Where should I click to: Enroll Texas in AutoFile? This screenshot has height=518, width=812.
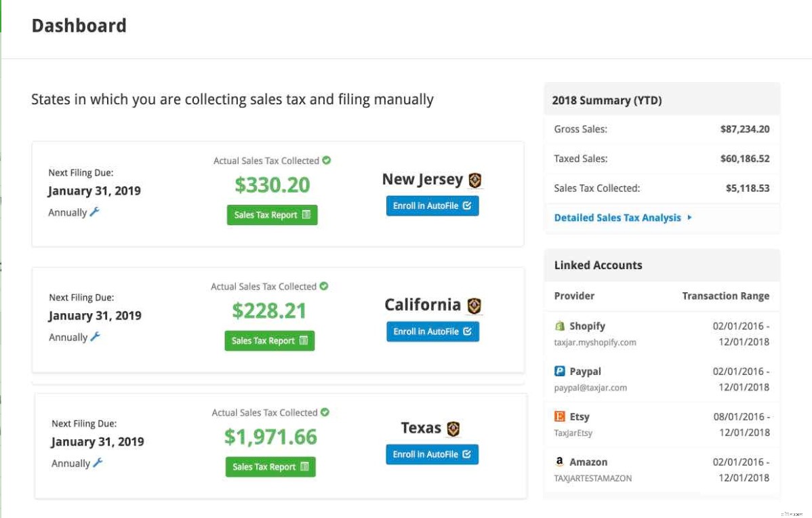pos(431,454)
